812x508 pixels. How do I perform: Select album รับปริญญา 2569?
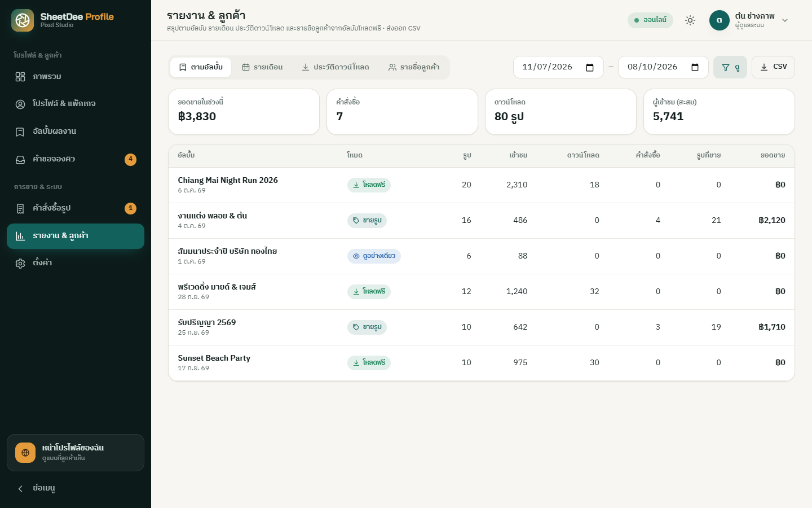coord(207,323)
